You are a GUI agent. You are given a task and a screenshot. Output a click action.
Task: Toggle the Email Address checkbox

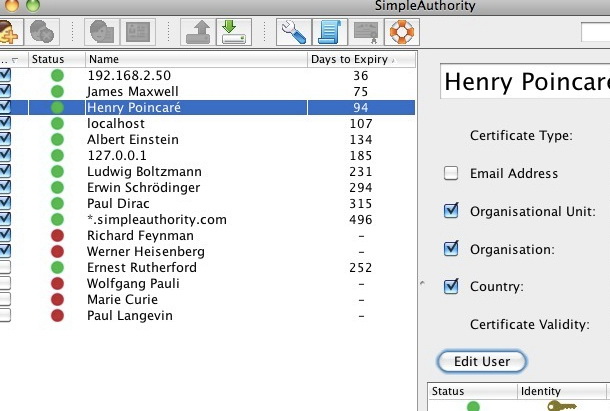point(451,173)
